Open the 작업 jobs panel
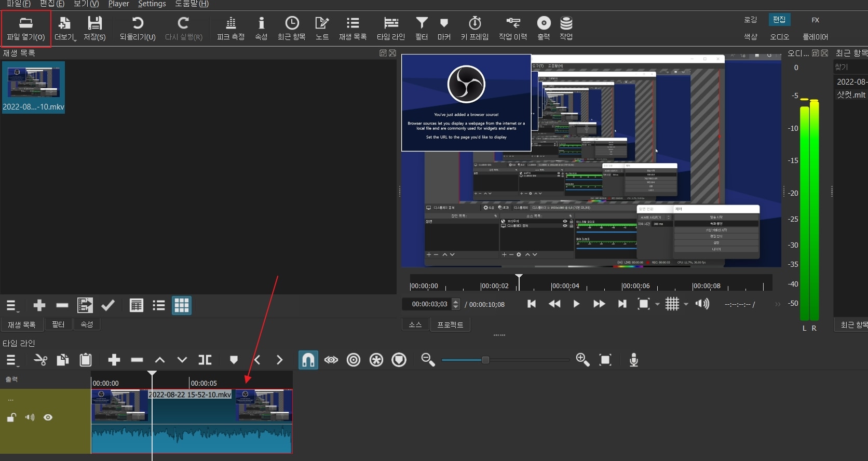 [566, 29]
